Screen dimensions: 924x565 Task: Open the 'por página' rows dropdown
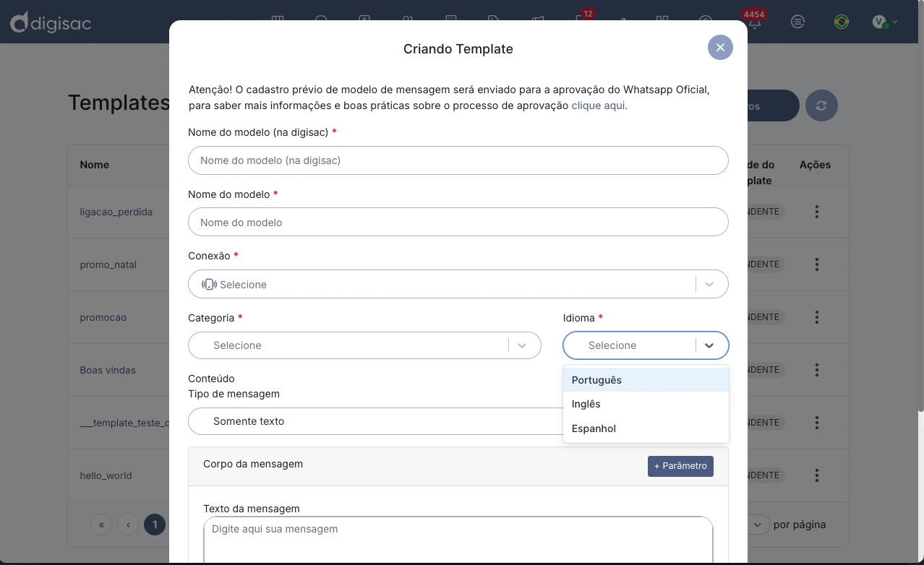pyautogui.click(x=757, y=525)
